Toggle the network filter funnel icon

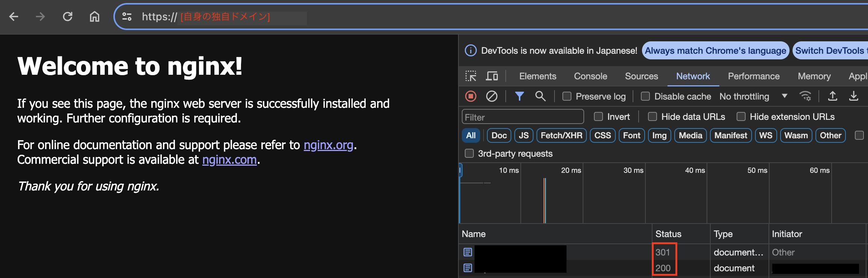coord(519,97)
